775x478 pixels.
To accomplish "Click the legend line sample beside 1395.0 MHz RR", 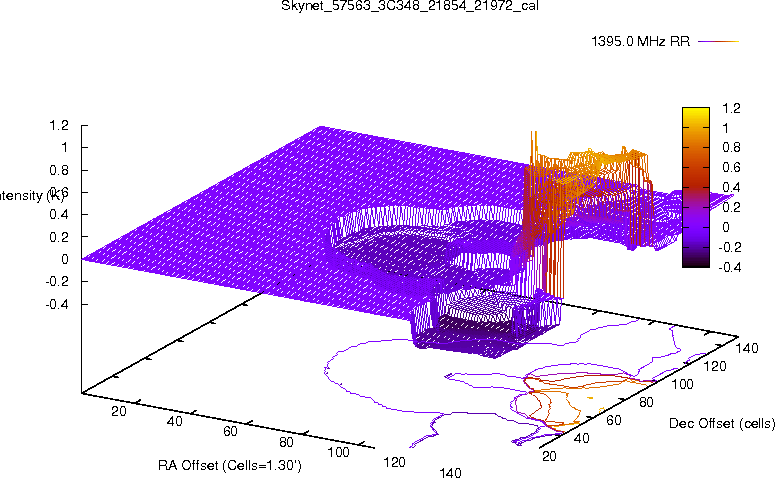I will 718,42.
